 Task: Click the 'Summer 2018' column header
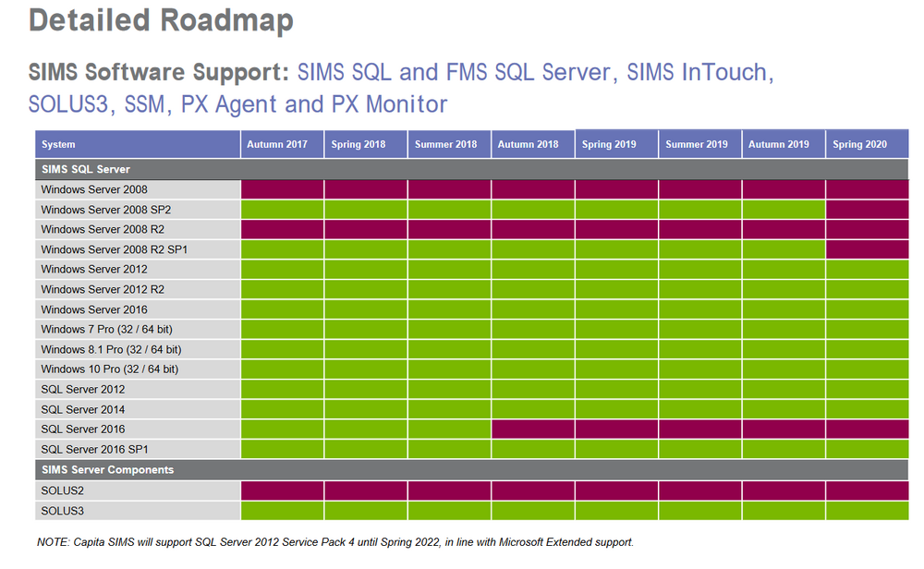click(450, 144)
